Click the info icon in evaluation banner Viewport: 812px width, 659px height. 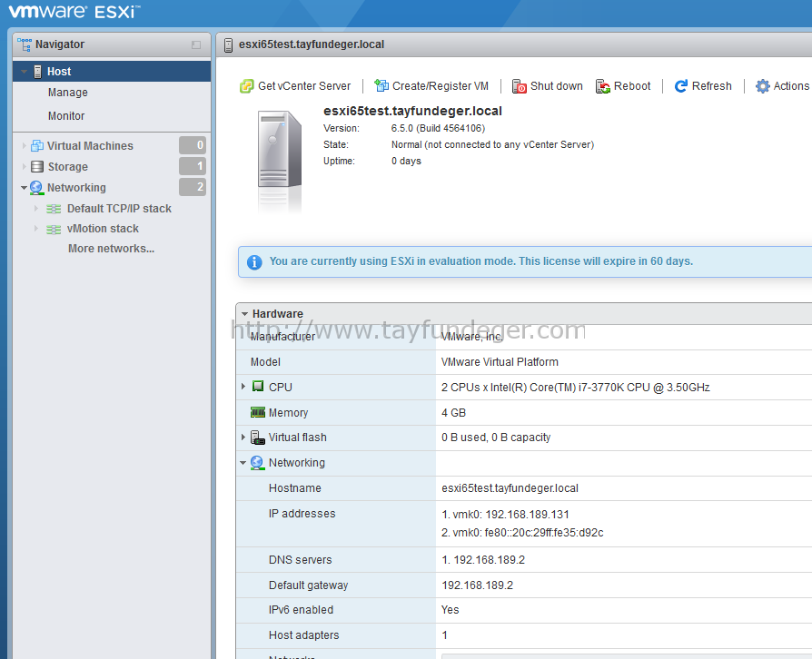click(x=254, y=262)
